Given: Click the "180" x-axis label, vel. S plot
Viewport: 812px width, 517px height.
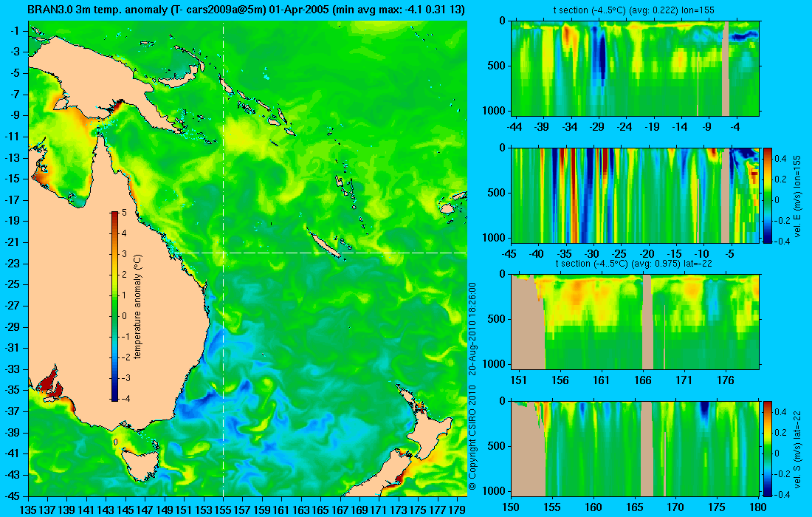Looking at the screenshot, I should (758, 507).
